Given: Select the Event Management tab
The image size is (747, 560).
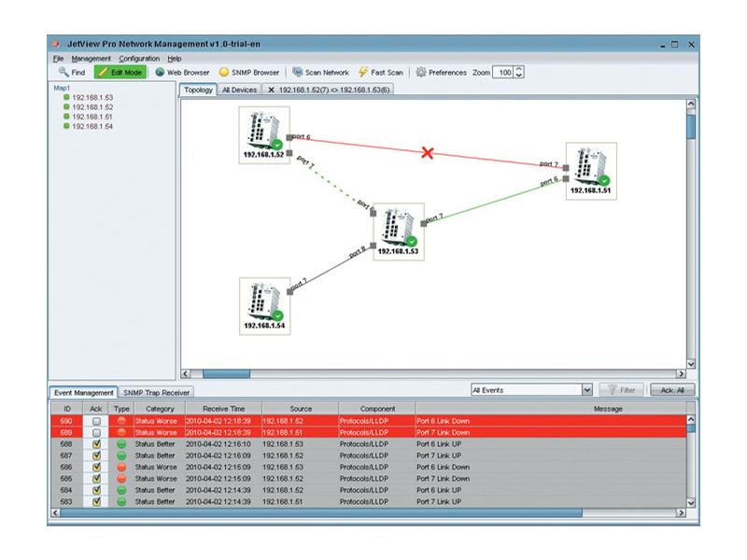Looking at the screenshot, I should pyautogui.click(x=83, y=392).
